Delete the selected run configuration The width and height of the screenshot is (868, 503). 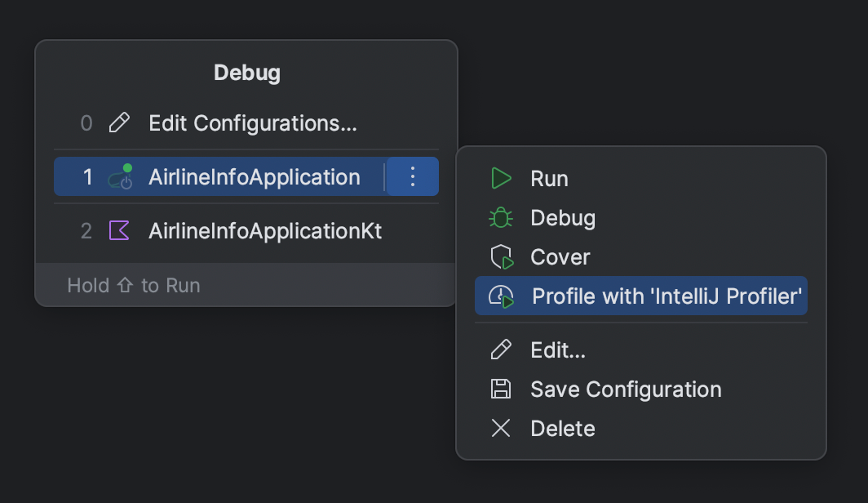pos(563,428)
